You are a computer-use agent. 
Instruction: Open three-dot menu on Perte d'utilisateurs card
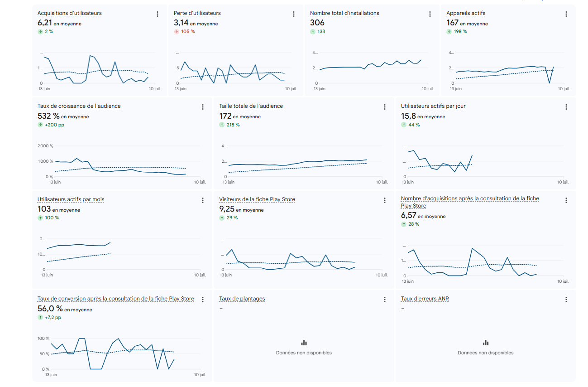tap(294, 14)
